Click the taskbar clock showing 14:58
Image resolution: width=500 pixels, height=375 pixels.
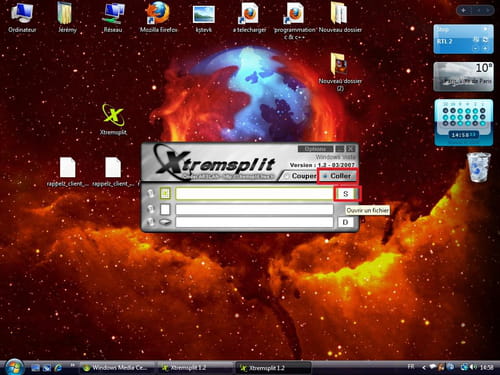[486, 367]
